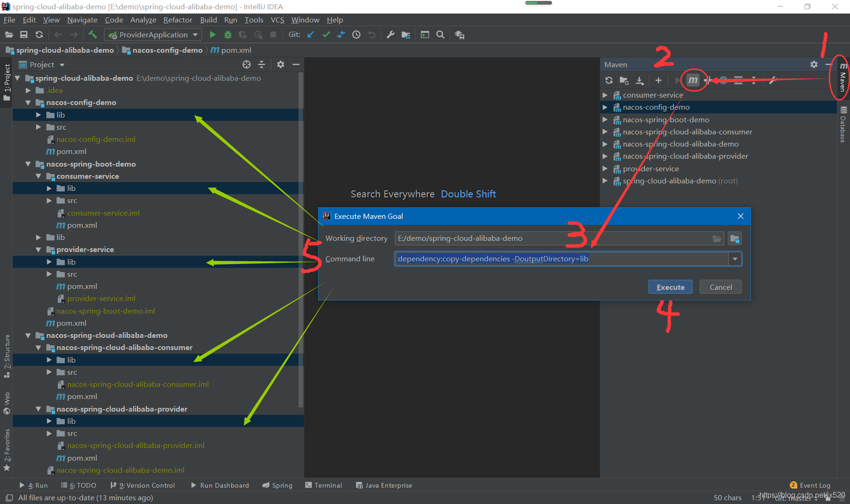Open the Build menu
The image size is (850, 504).
point(208,20)
